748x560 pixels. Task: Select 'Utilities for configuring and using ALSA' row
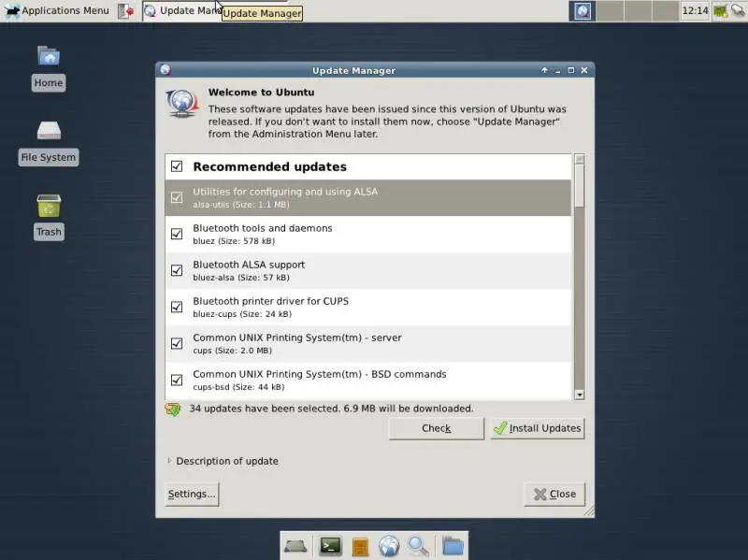(367, 197)
